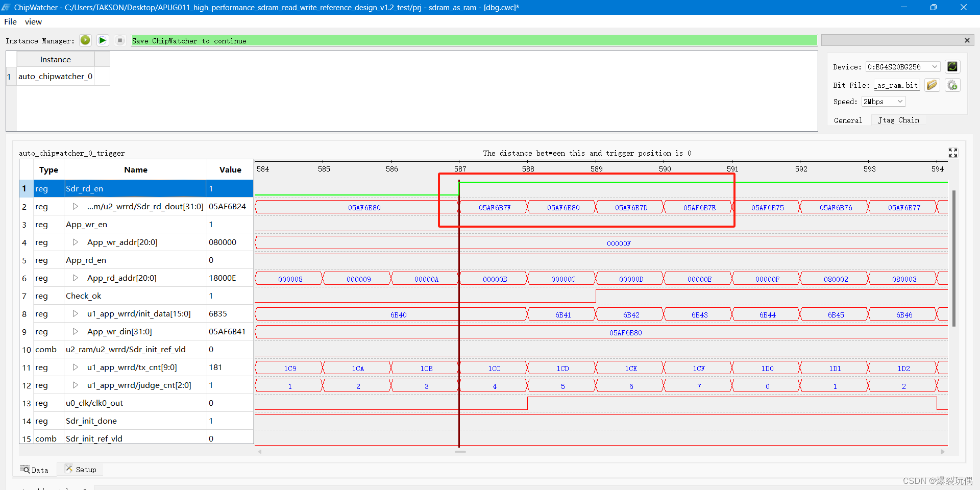Open the view menu

point(33,21)
